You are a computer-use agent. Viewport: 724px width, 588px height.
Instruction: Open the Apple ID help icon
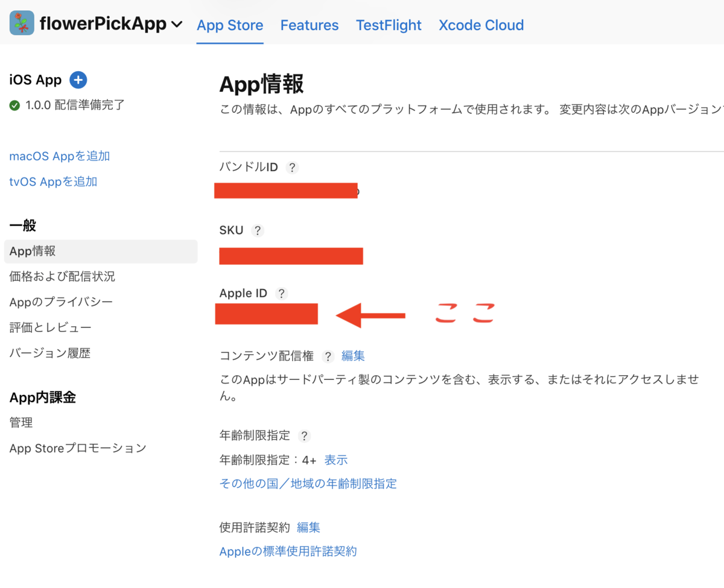281,294
